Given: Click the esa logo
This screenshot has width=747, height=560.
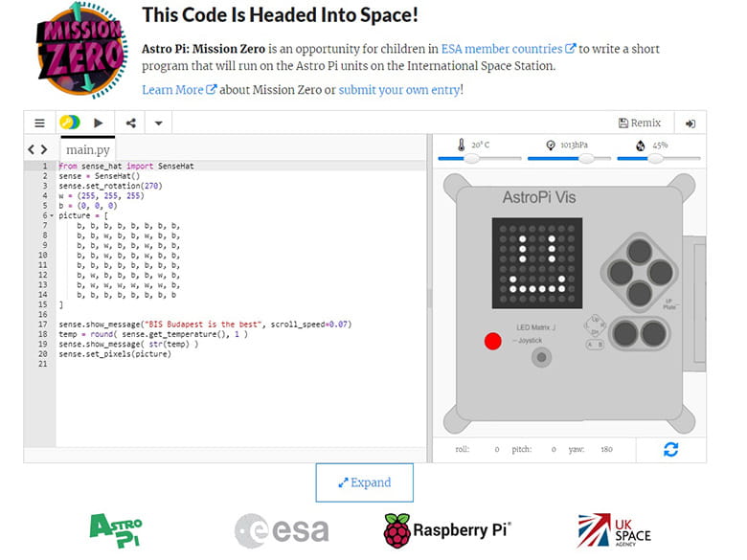Looking at the screenshot, I should [282, 530].
